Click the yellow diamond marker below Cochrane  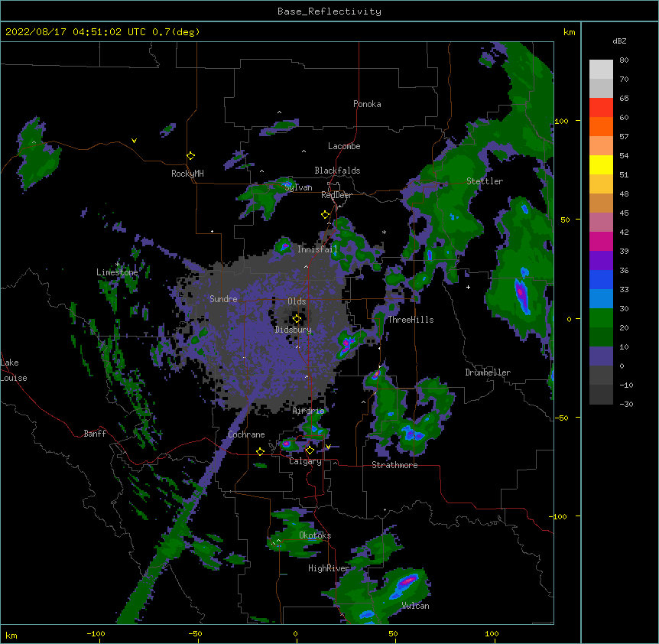pos(260,452)
